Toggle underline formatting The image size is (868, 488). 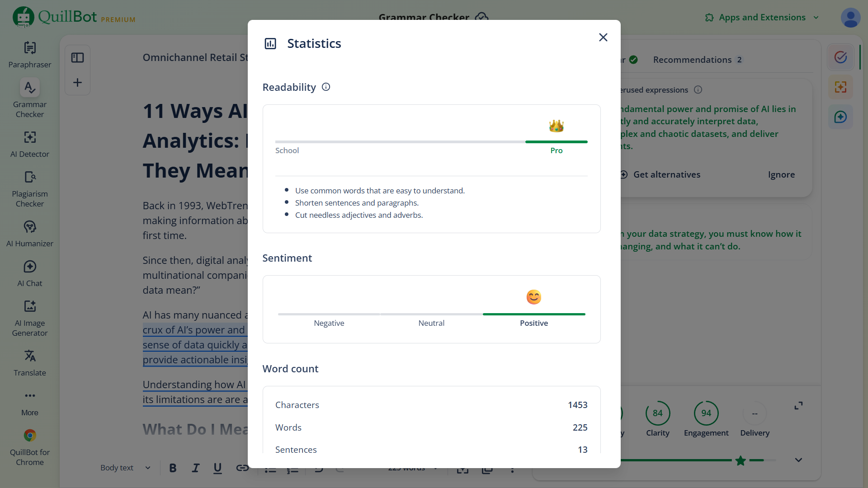tap(217, 468)
